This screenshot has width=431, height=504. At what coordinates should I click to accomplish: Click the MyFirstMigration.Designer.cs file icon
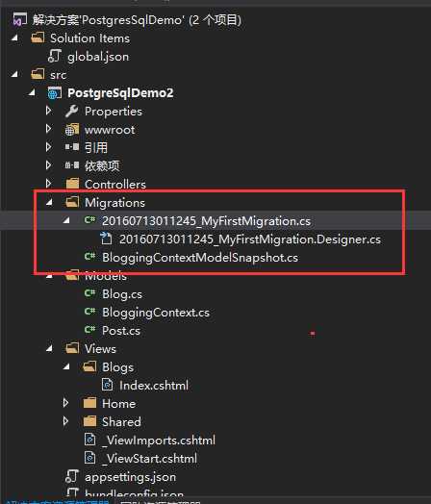tap(106, 239)
